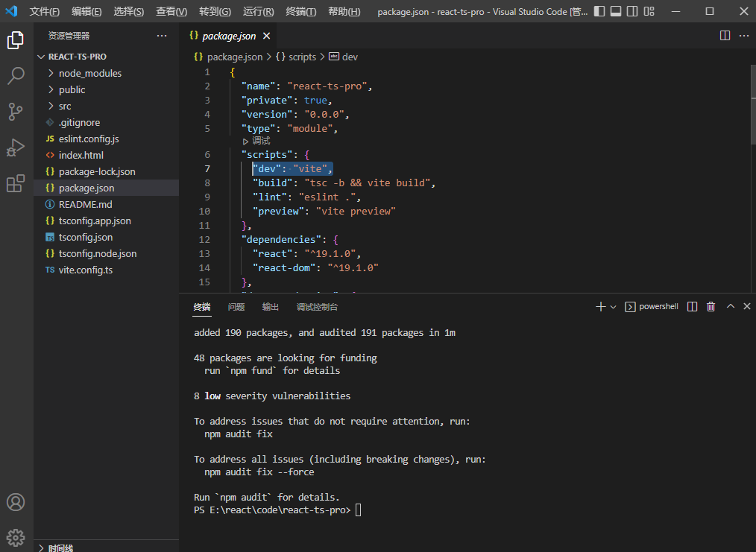The width and height of the screenshot is (756, 552).
Task: Select the package.json editor tab
Action: pyautogui.click(x=229, y=36)
